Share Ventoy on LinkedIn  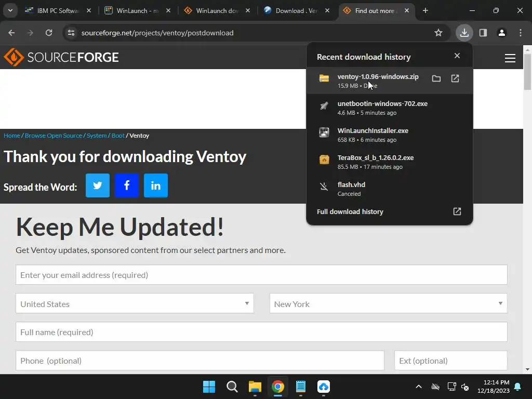pyautogui.click(x=156, y=185)
